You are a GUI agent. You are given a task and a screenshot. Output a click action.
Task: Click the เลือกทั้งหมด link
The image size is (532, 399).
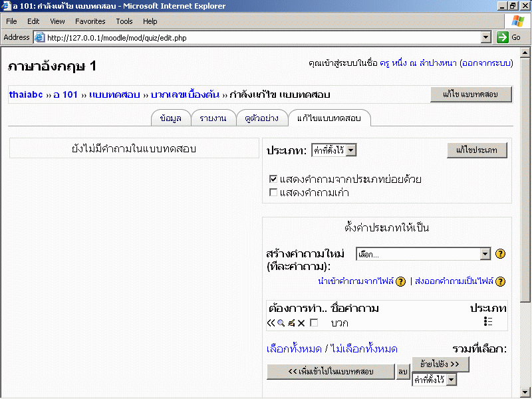pos(295,348)
